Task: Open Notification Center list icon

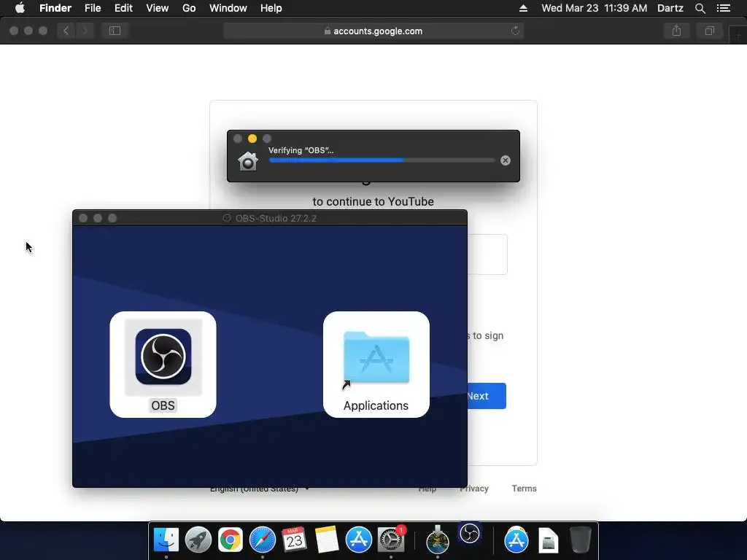Action: coord(724,8)
